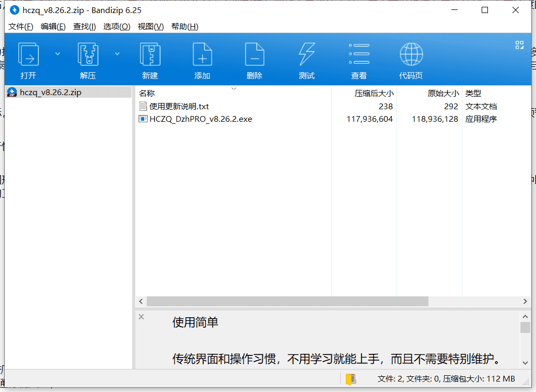Click the Delete (删除) toolbar icon
536x392 pixels.
point(254,54)
